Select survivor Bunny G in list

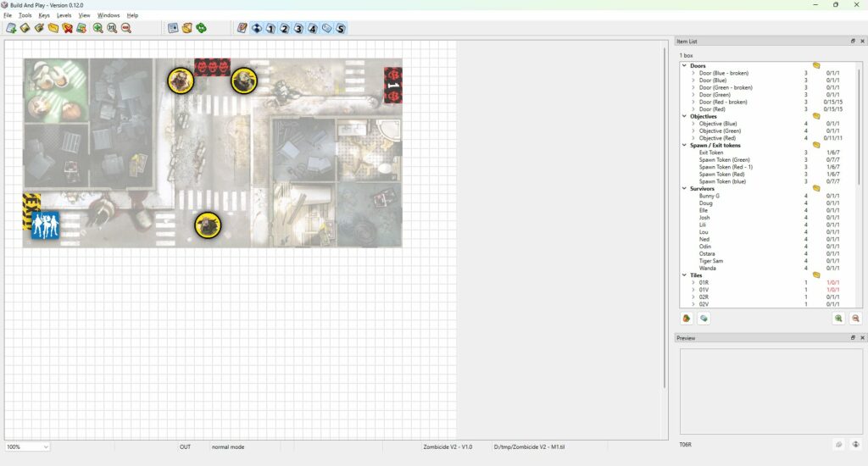709,196
